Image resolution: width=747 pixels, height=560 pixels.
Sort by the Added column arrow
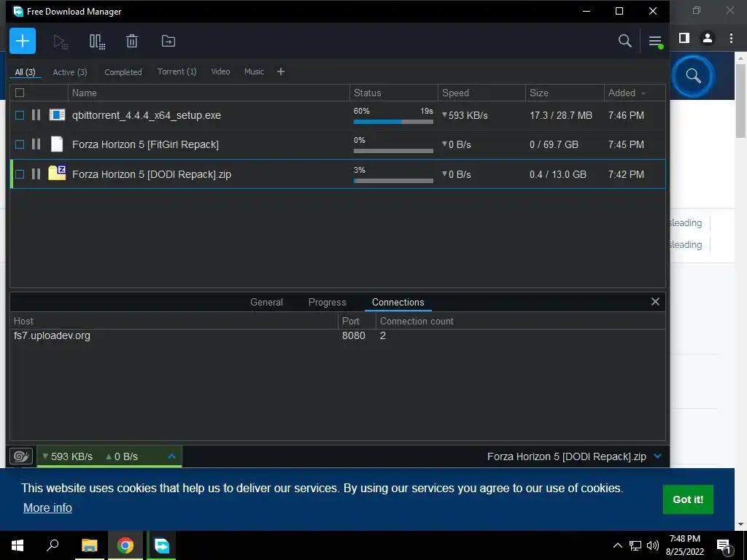tap(643, 93)
